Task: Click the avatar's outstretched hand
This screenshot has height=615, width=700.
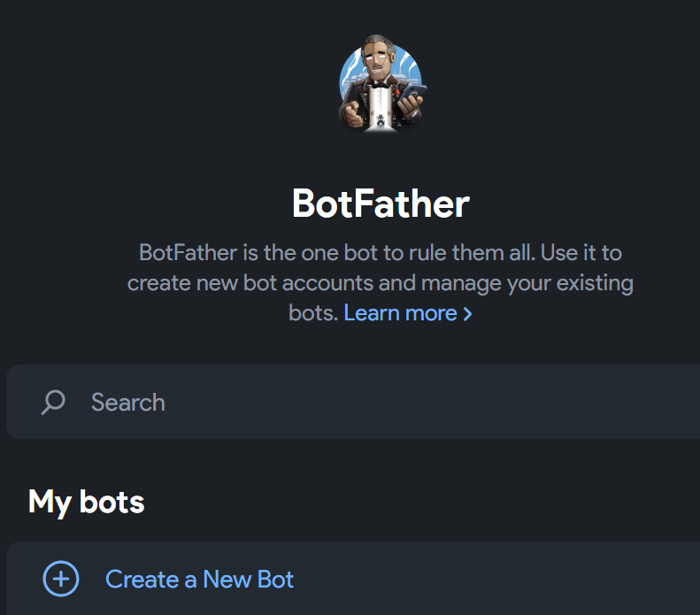Action: click(354, 114)
